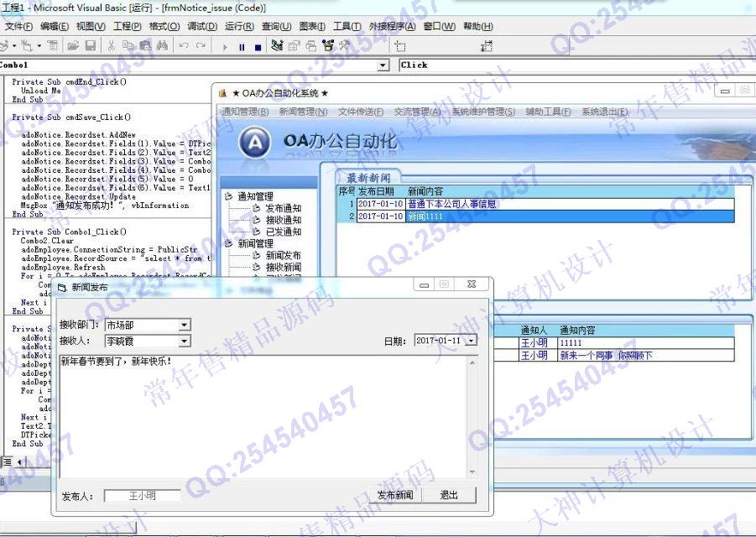This screenshot has height=537, width=756.
Task: Open 新闻管理(N) menu in OA window
Action: coord(303,112)
